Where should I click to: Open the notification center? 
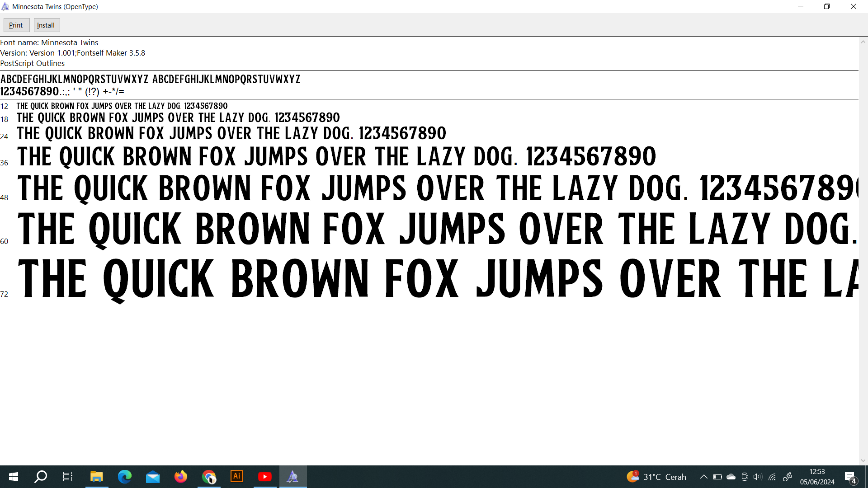(850, 477)
